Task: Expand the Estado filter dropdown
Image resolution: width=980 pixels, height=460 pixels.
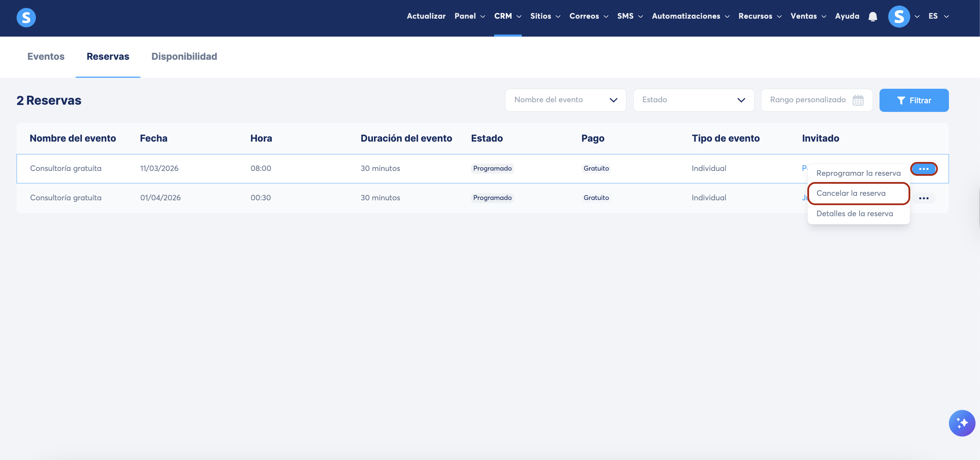Action: pyautogui.click(x=693, y=100)
